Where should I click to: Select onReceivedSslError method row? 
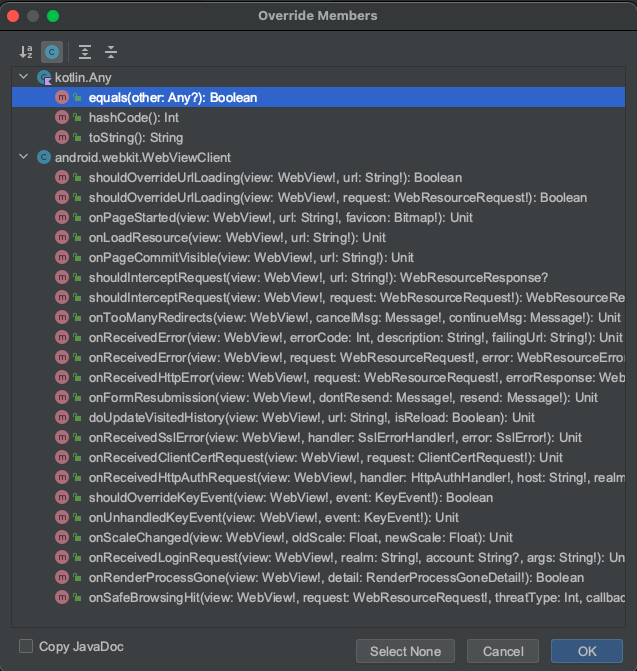[318, 438]
